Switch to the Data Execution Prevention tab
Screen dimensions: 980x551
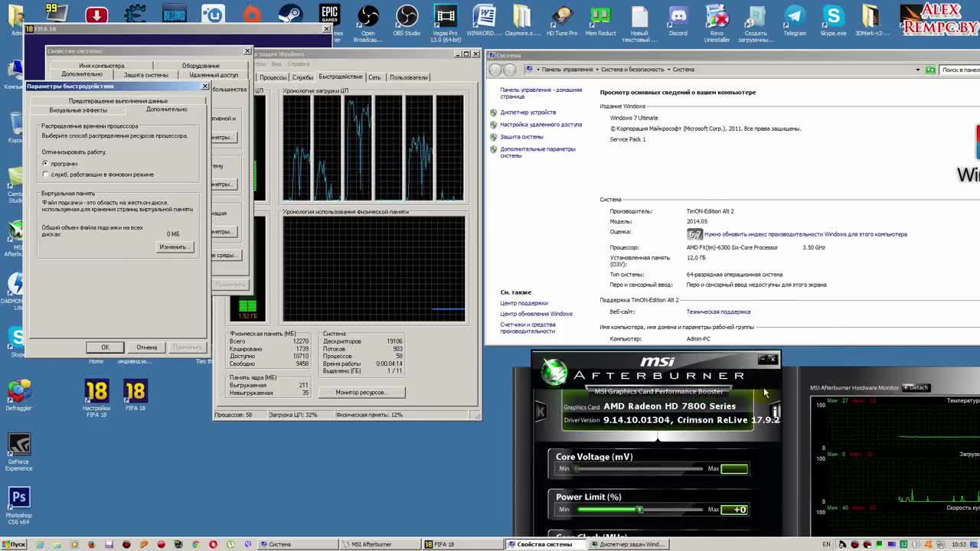pos(118,101)
